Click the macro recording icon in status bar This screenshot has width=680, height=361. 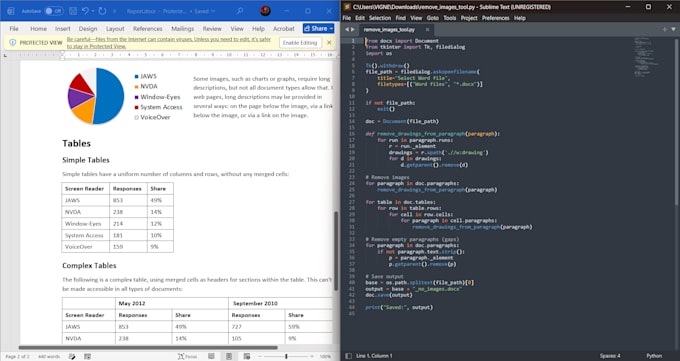pos(88,357)
